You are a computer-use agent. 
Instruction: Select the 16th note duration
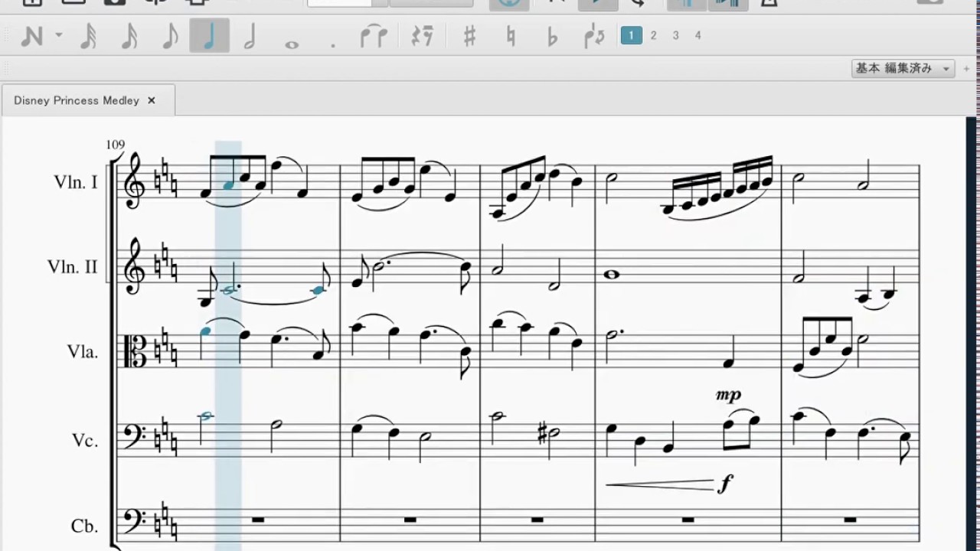pyautogui.click(x=129, y=36)
